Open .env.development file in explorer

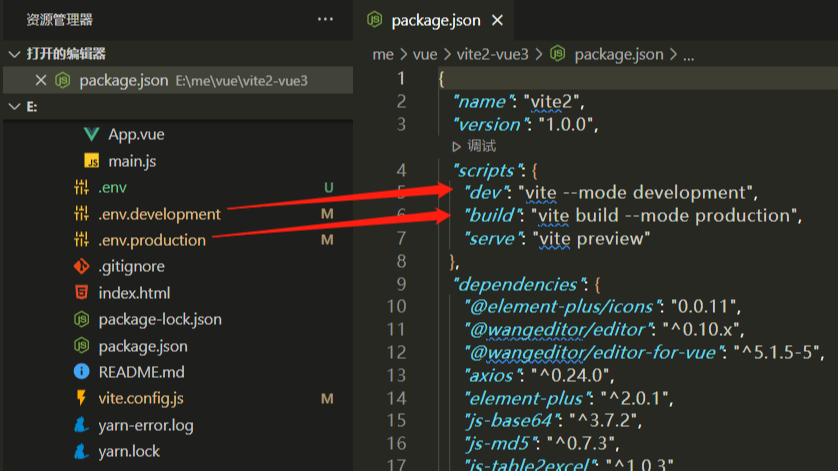159,214
